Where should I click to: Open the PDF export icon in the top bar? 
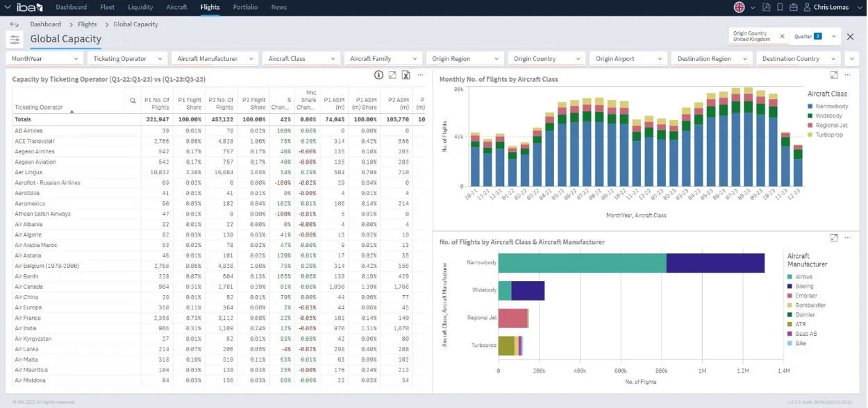pos(767,7)
